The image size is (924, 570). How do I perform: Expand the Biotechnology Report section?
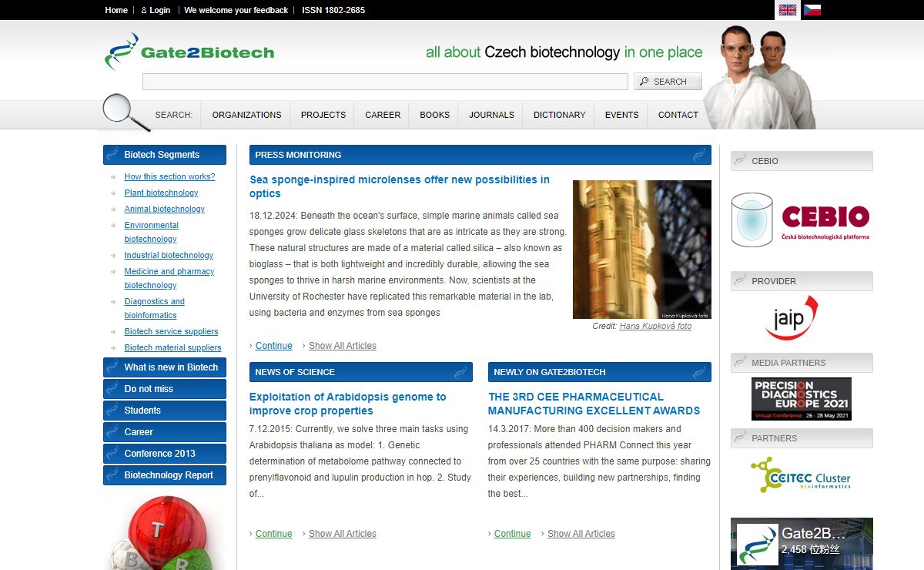coord(165,475)
